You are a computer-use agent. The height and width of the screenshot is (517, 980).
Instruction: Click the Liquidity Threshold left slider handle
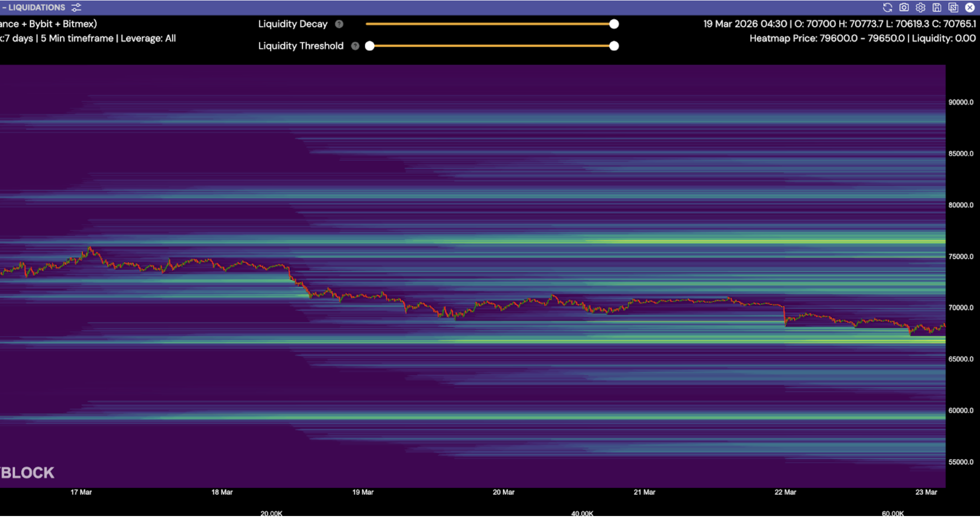[370, 46]
